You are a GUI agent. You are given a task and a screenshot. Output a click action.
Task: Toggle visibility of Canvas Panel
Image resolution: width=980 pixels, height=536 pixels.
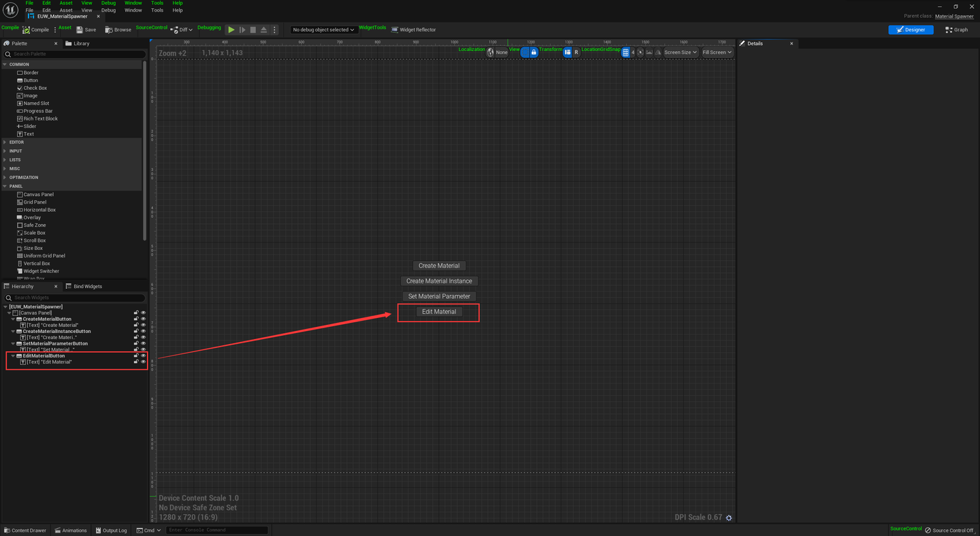coord(143,313)
